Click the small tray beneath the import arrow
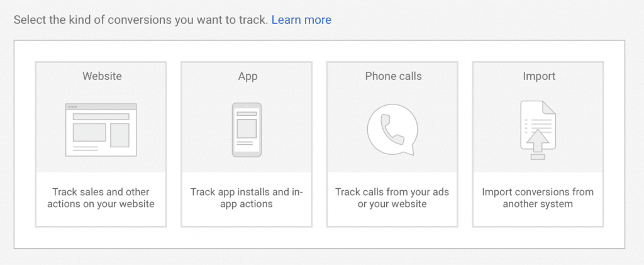 click(x=538, y=157)
